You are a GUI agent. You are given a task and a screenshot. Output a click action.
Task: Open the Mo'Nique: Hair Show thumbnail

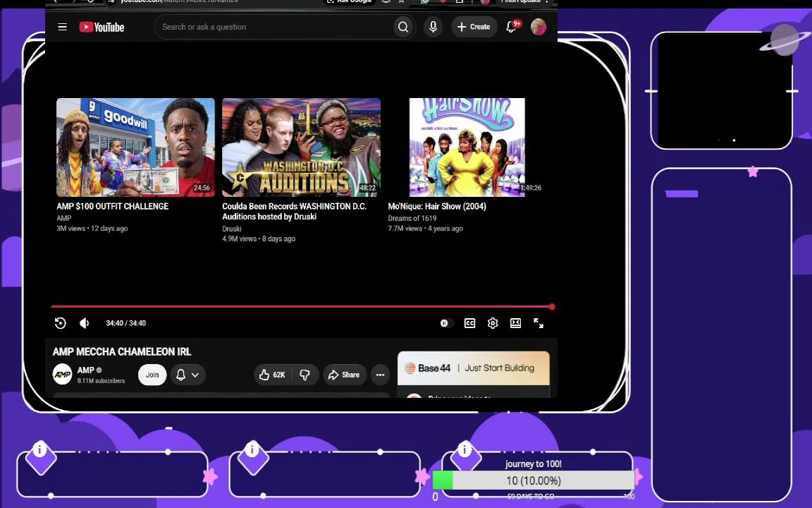point(467,147)
